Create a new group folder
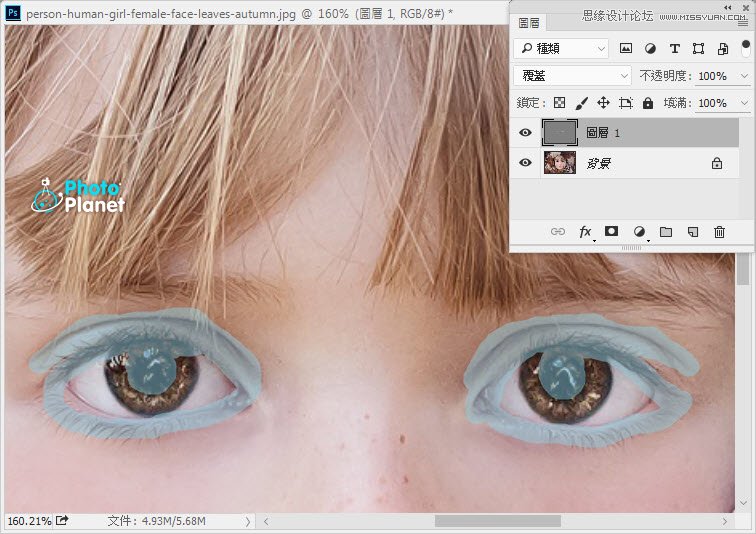 [x=666, y=232]
